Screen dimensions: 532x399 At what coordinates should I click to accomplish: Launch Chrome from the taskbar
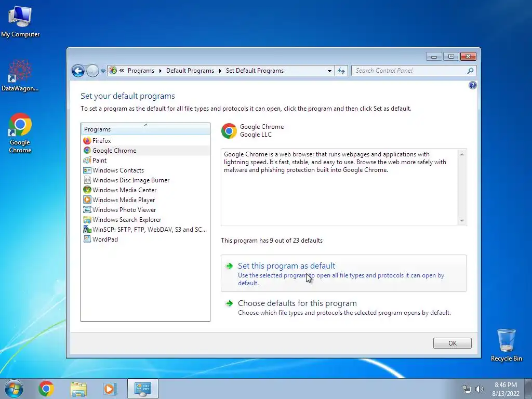point(46,389)
